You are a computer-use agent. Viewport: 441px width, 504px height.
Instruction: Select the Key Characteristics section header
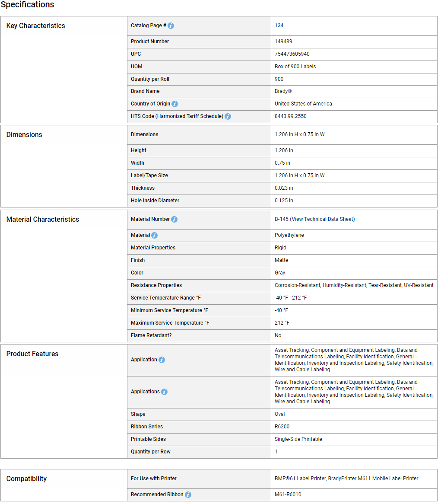click(x=36, y=26)
